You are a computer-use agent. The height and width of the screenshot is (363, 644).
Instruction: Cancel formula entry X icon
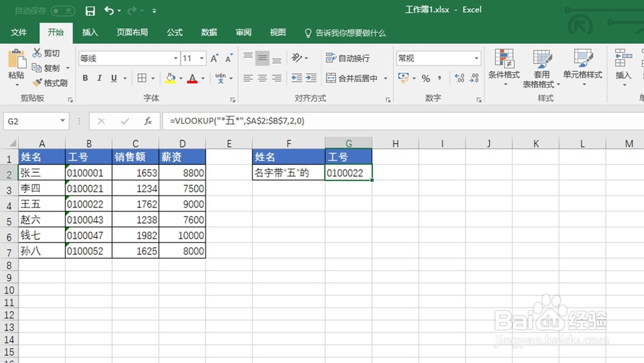pos(101,121)
